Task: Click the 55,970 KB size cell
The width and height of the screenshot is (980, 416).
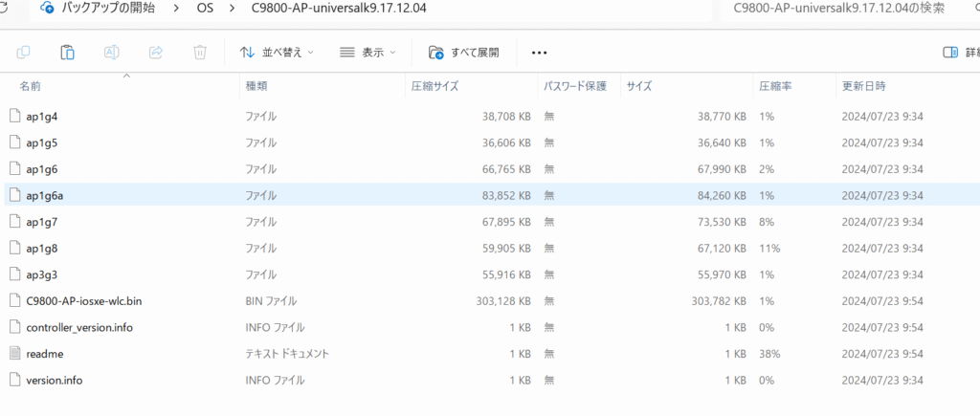Action: 722,274
